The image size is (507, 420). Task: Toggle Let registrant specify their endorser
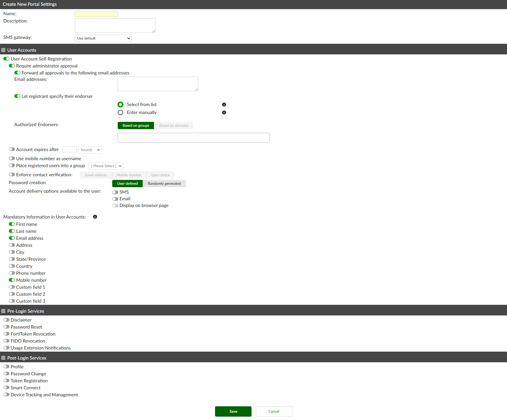(17, 96)
